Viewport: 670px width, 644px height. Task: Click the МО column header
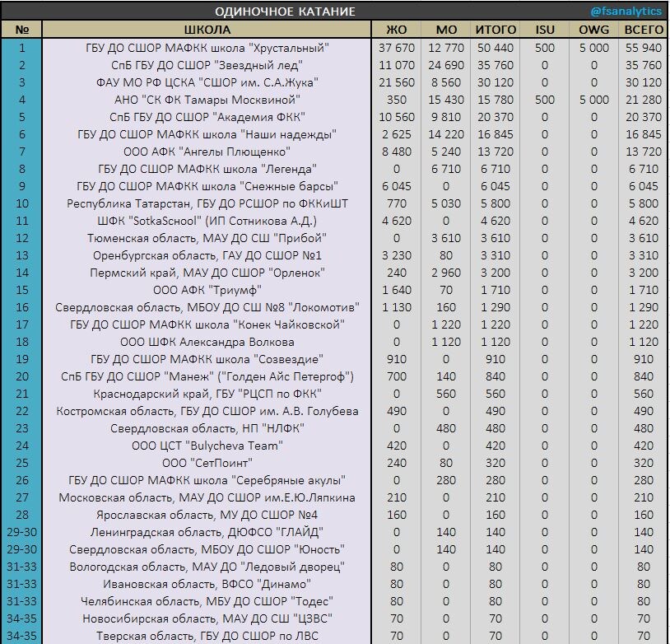click(446, 30)
